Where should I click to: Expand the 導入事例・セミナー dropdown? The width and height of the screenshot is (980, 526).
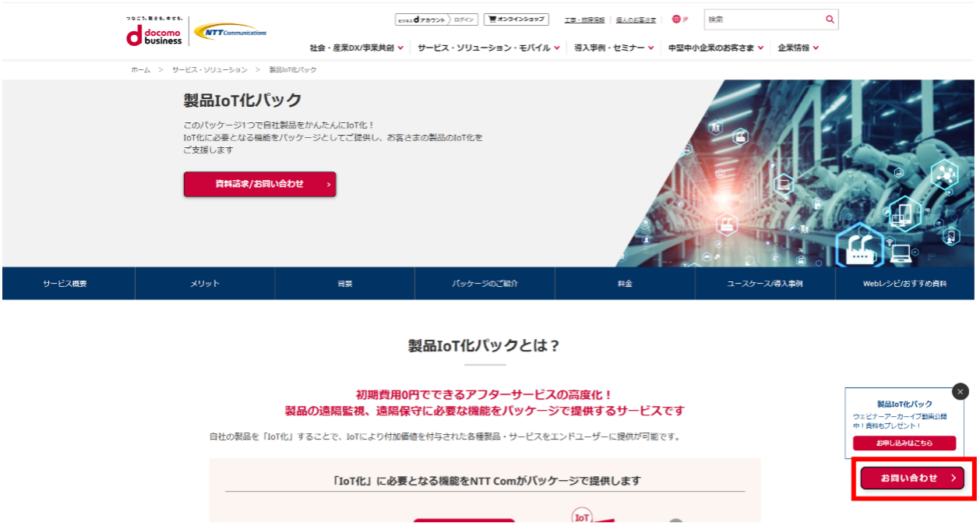point(608,47)
